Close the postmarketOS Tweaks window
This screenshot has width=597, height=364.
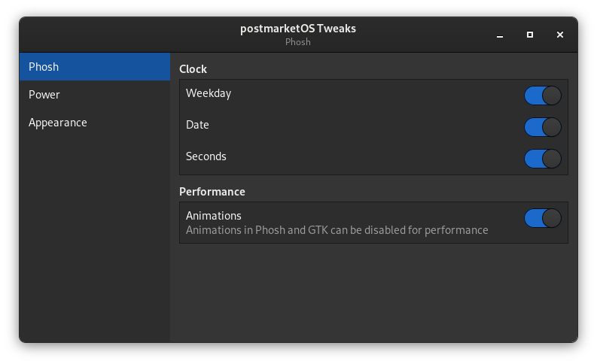tap(560, 35)
